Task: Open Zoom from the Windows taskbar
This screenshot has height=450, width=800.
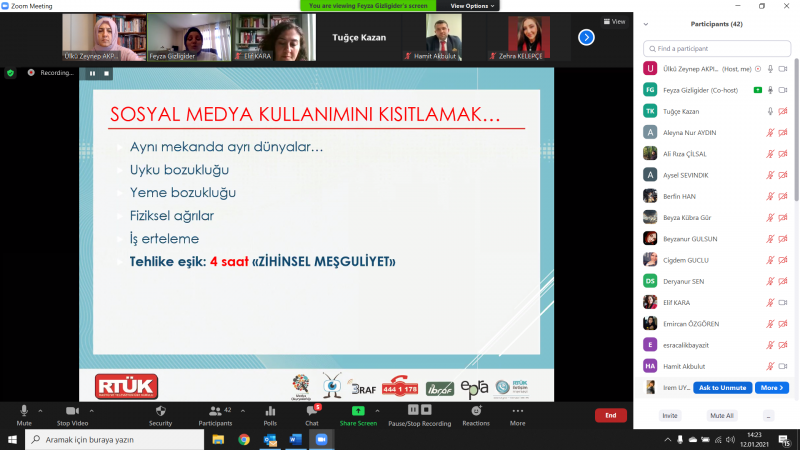Action: [320, 439]
